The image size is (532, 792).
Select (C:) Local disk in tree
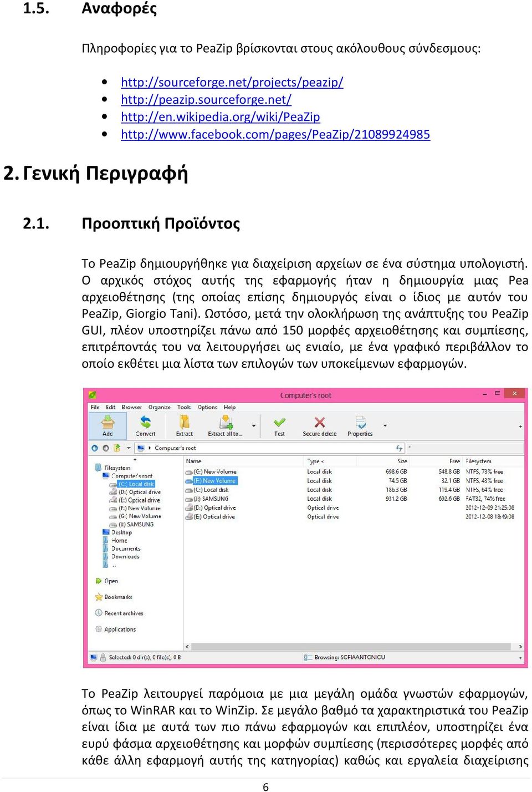pos(136,484)
